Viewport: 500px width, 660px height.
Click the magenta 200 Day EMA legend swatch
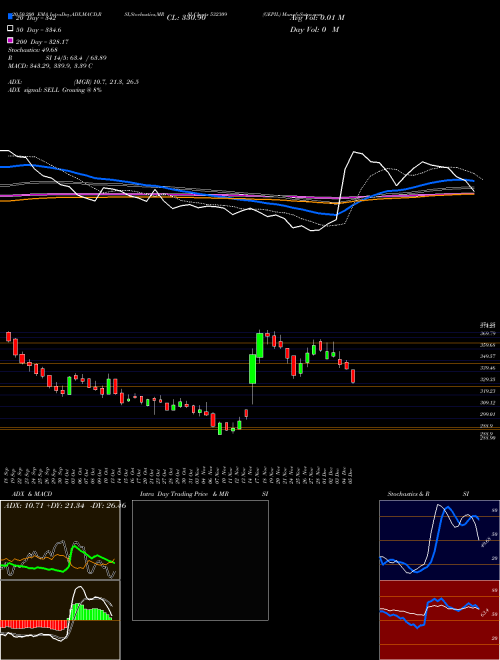[10, 41]
